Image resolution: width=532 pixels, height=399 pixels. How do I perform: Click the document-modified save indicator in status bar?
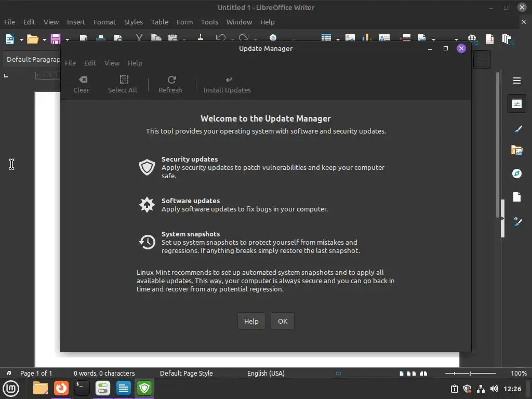click(9, 373)
